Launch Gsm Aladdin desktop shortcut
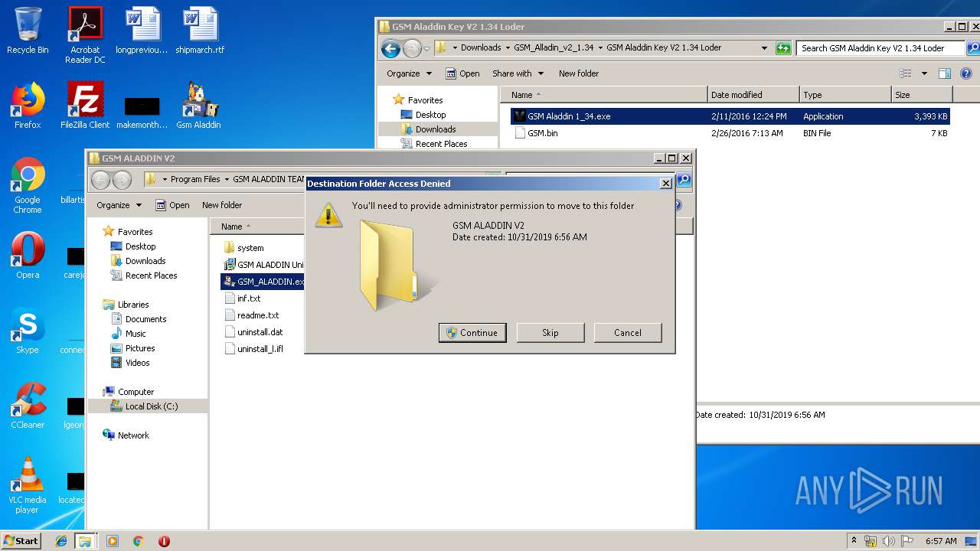The height and width of the screenshot is (551, 980). tap(199, 106)
